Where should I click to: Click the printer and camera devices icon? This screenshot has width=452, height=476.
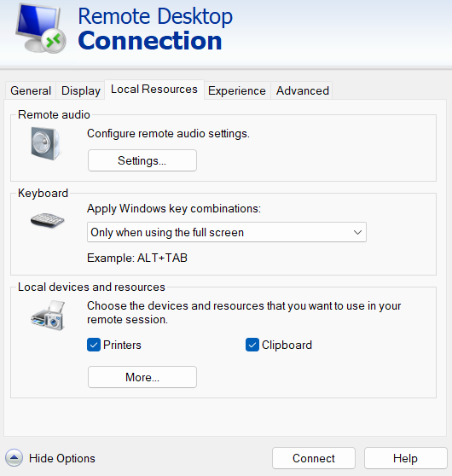point(48,315)
